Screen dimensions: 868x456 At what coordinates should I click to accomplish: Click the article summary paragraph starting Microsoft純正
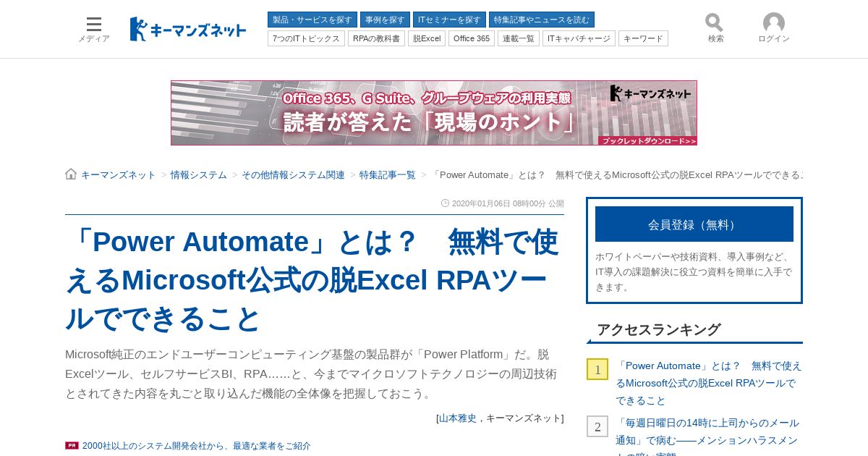click(x=311, y=374)
